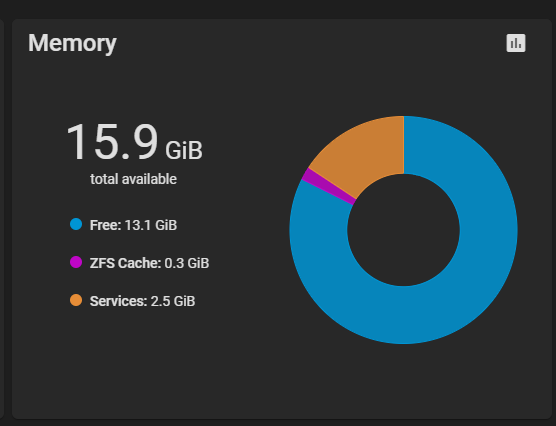
Task: Click the orange Services legend dot
Action: click(x=76, y=300)
